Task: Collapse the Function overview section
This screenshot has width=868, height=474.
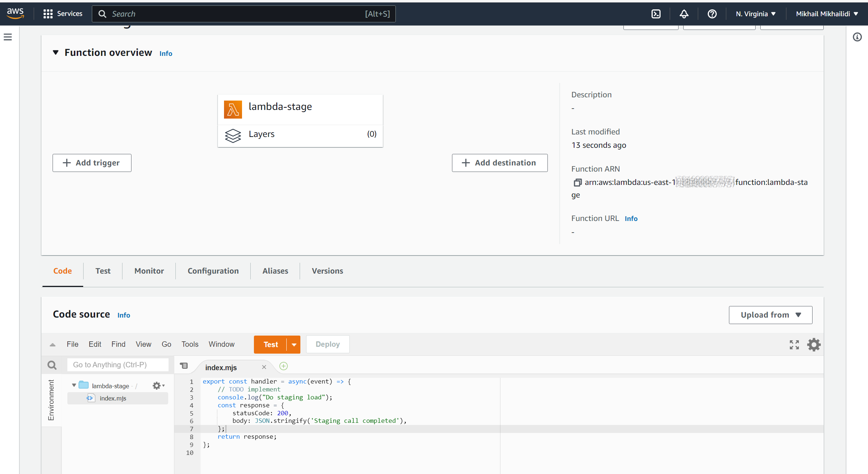Action: (x=55, y=53)
